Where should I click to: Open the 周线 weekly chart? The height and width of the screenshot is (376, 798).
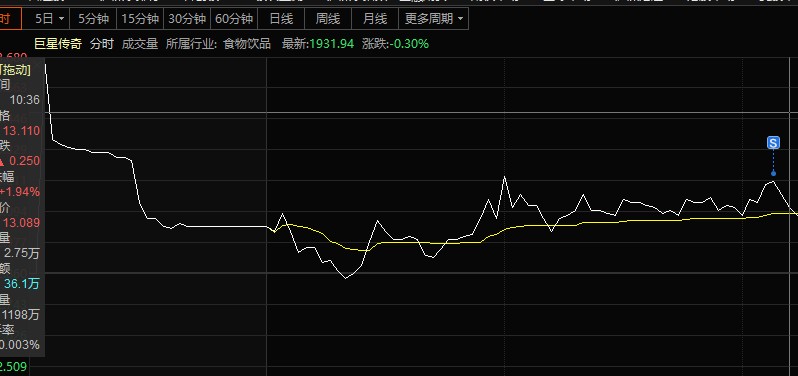tap(328, 19)
